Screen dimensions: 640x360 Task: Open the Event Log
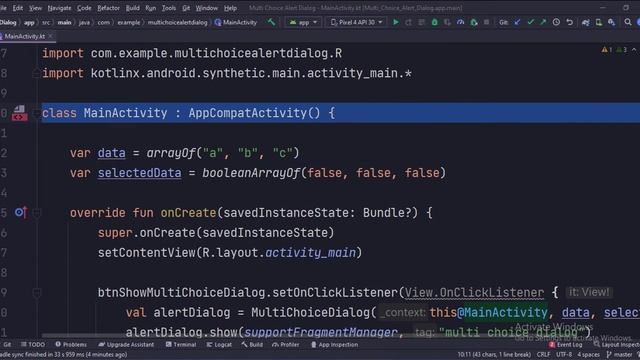(565, 345)
